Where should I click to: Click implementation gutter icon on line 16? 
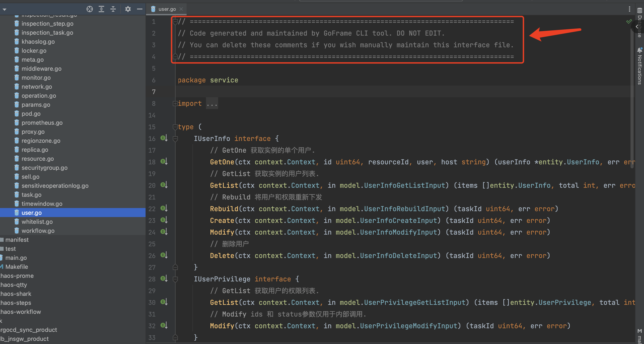pyautogui.click(x=164, y=138)
